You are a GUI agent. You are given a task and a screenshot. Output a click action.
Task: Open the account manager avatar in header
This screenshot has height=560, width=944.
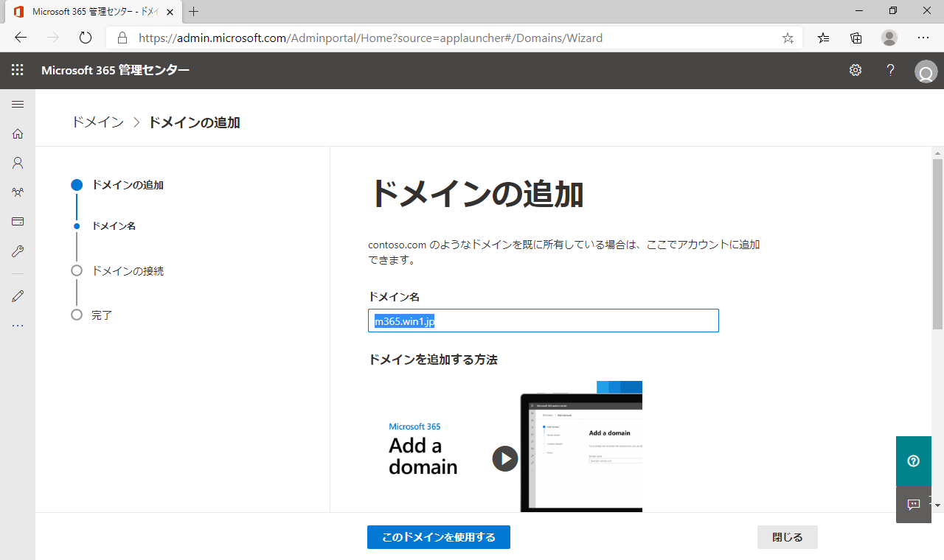click(x=926, y=71)
